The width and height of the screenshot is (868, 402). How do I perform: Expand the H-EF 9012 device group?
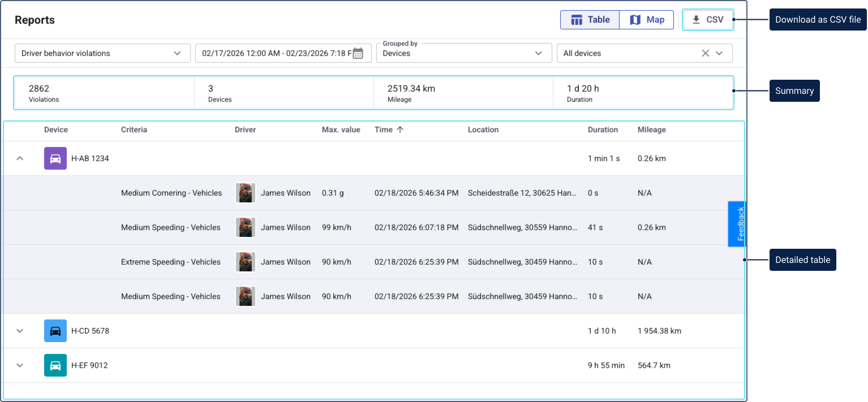[20, 365]
